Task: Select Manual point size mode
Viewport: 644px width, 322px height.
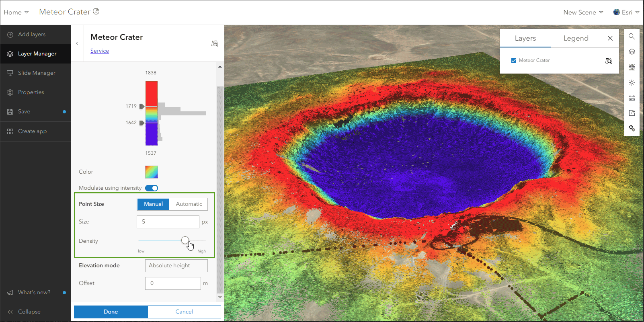Action: 153,204
